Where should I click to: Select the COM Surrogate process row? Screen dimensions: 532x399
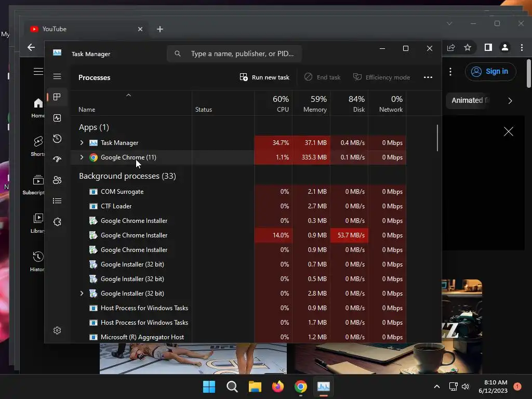[x=238, y=192]
